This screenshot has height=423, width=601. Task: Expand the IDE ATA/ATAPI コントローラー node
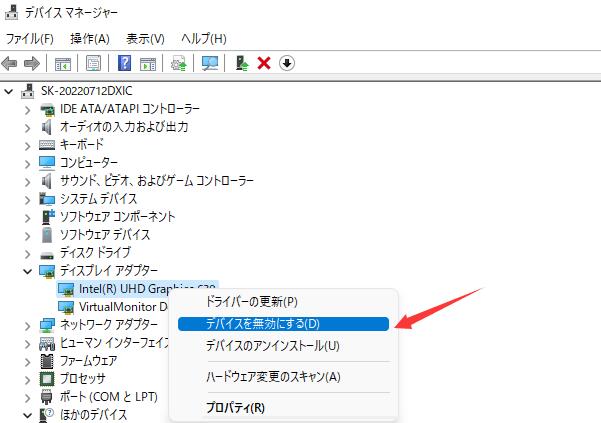tap(27, 110)
